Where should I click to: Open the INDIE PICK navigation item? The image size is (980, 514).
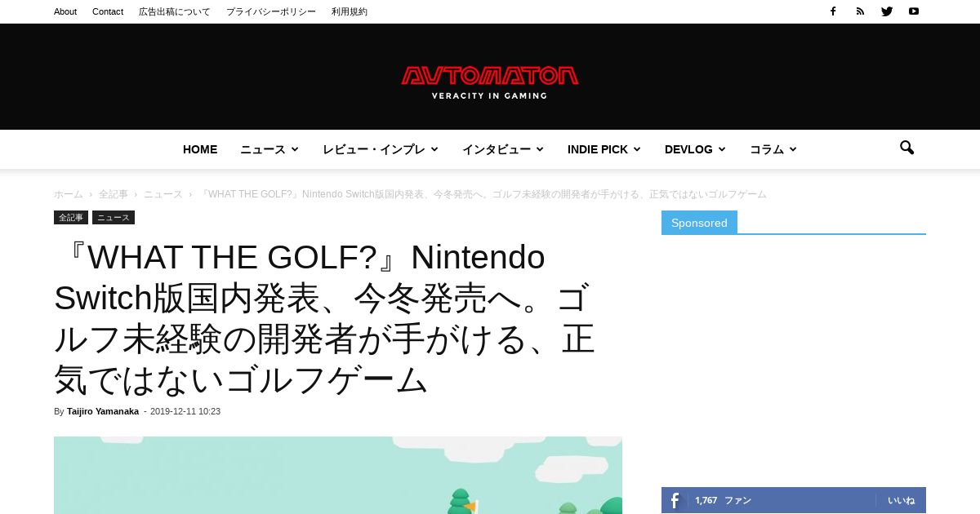coord(598,149)
